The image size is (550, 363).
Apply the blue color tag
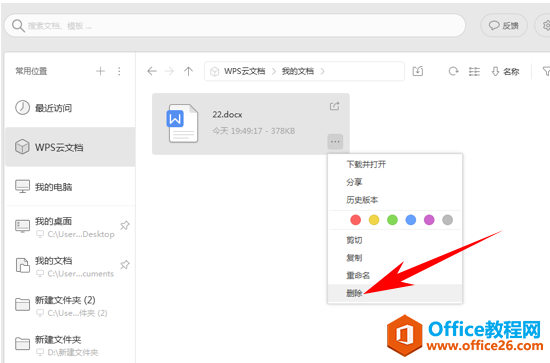[411, 220]
